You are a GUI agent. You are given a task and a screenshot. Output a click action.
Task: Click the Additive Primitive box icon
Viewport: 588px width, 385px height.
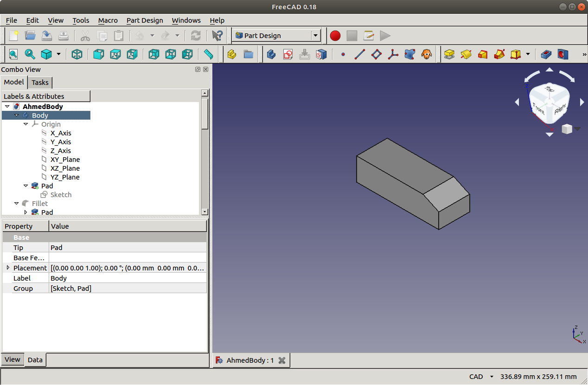(x=515, y=54)
